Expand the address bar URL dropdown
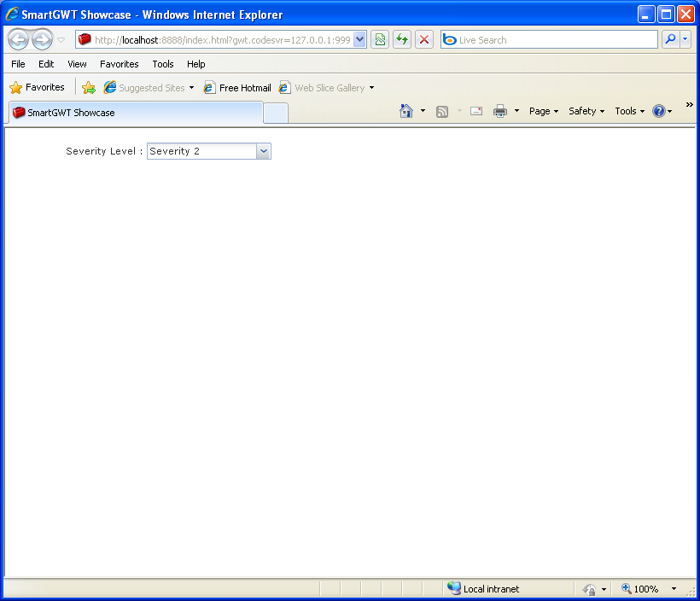 tap(360, 40)
